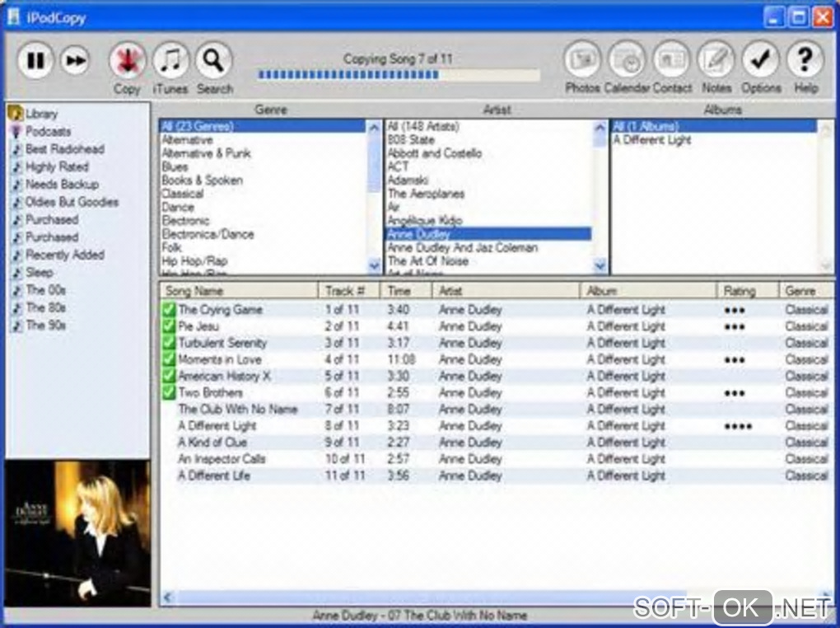Open the Calendar toolbar icon

point(627,59)
